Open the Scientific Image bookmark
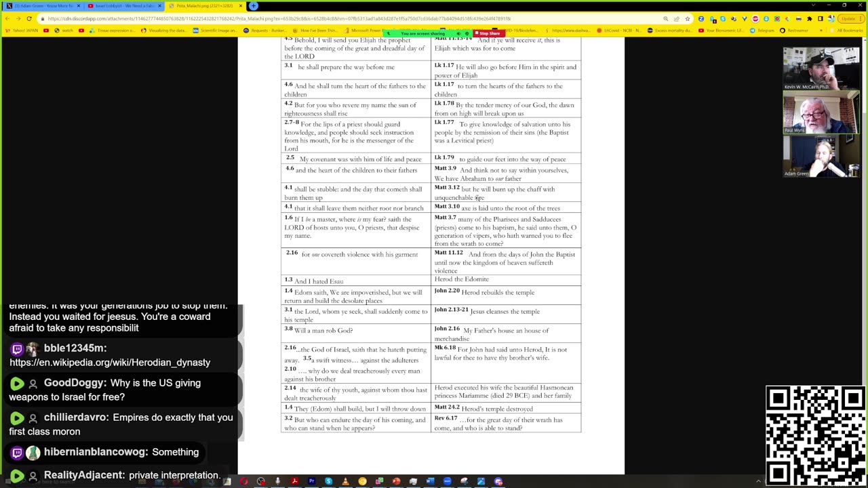This screenshot has height=488, width=868. [214, 30]
